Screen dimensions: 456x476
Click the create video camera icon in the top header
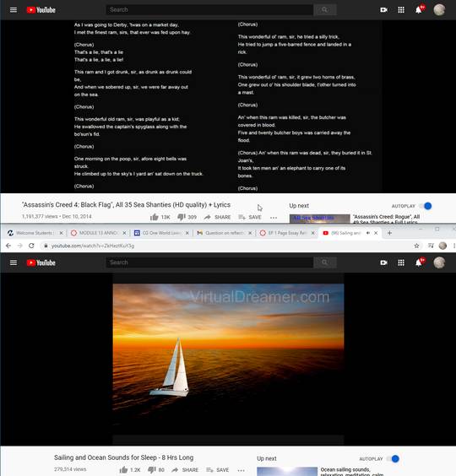(x=383, y=10)
